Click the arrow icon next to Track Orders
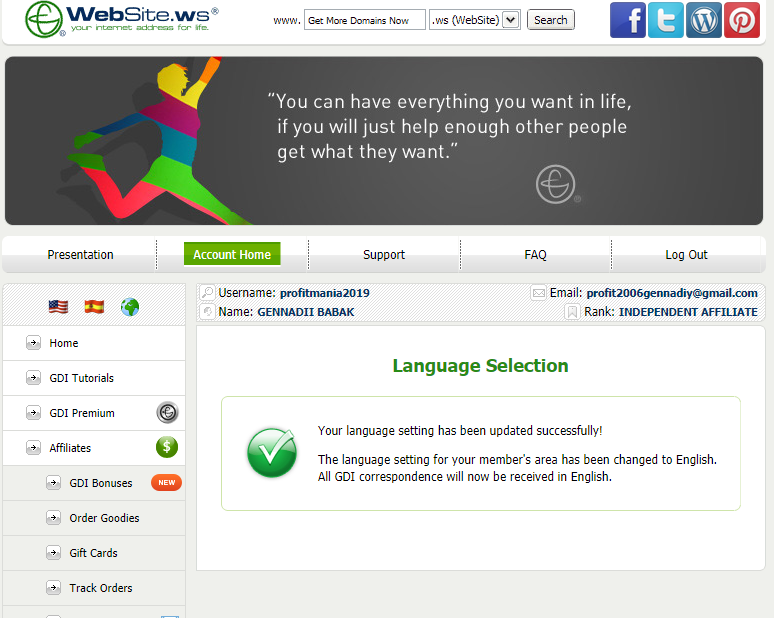This screenshot has width=774, height=618. click(53, 588)
